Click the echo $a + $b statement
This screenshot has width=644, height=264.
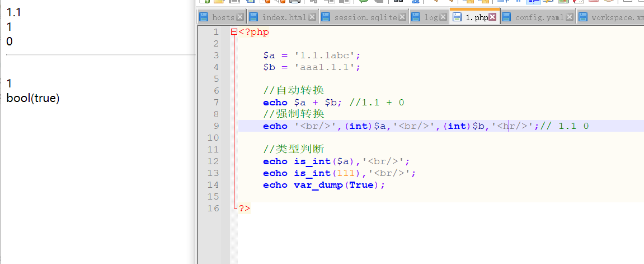pos(303,103)
